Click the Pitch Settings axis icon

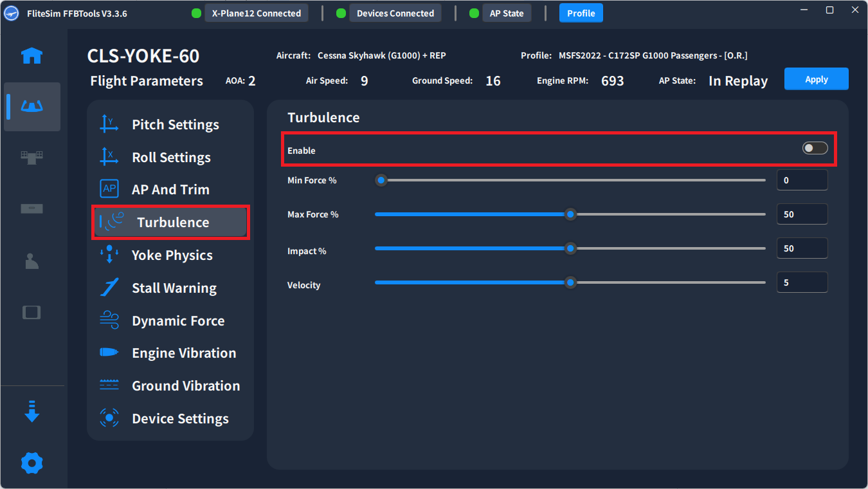tap(109, 124)
